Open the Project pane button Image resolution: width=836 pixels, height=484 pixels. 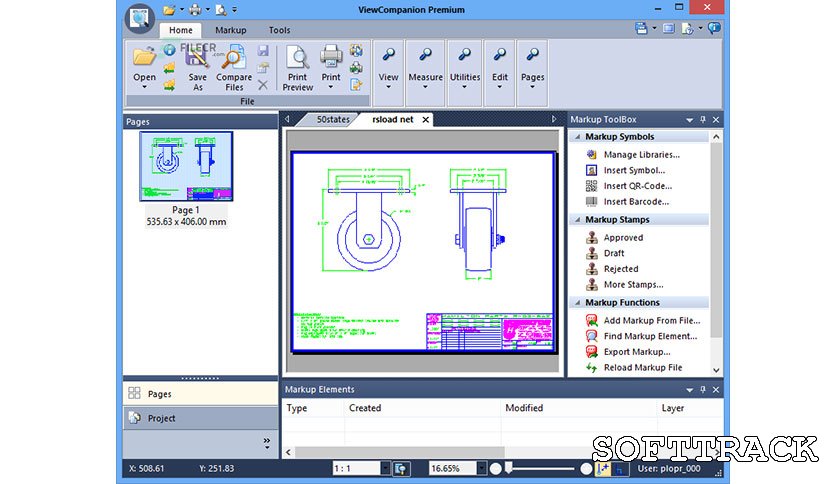161,418
